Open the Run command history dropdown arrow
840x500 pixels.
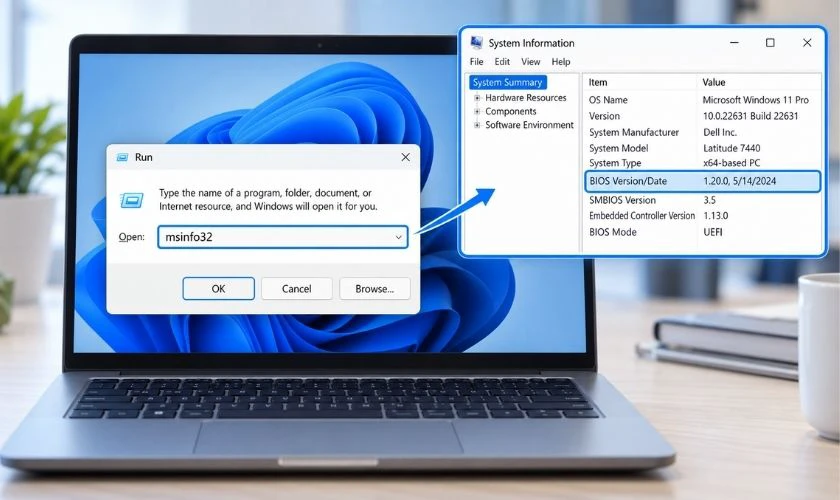tap(399, 237)
